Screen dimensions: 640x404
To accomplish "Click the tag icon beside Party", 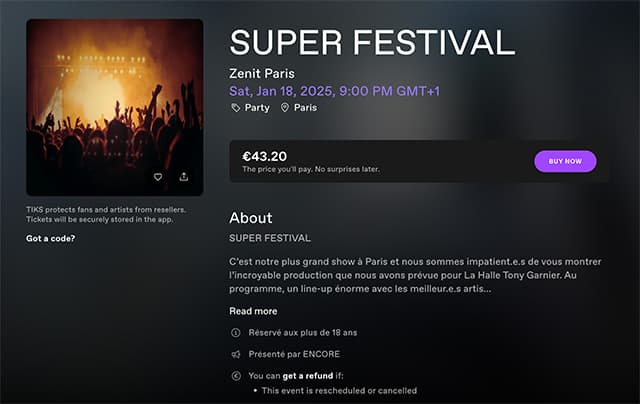I will click(x=235, y=107).
